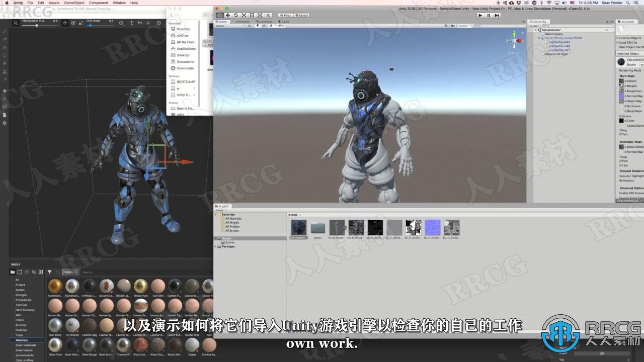Select the Rotate tool in Unity toolbar
The width and height of the screenshot is (644, 362).
pyautogui.click(x=236, y=15)
